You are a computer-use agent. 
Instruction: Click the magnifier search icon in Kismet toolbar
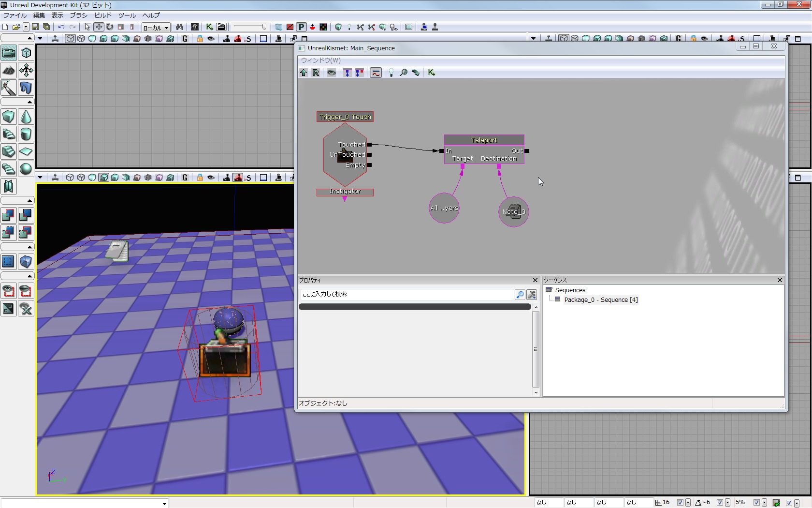click(403, 73)
